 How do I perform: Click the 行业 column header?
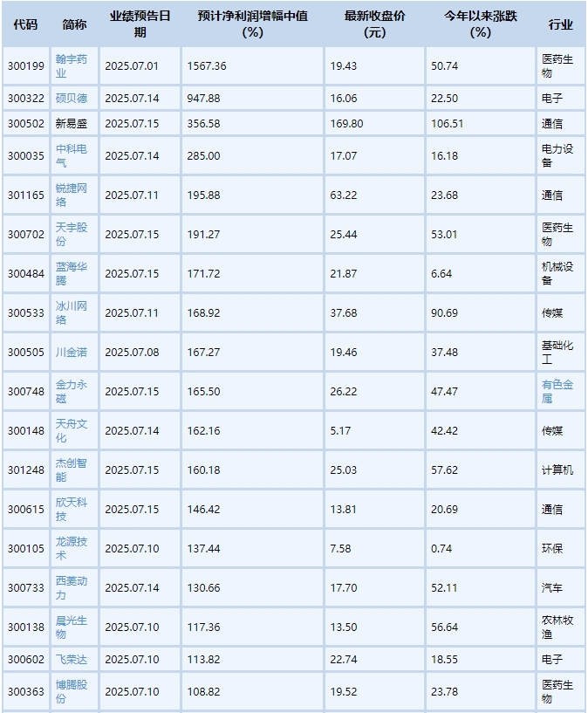point(560,24)
